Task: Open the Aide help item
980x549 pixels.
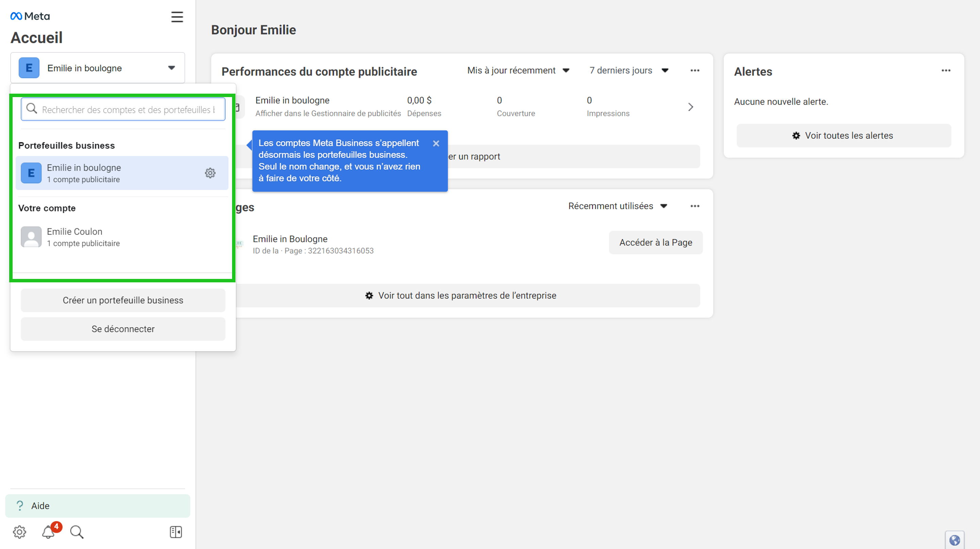Action: pos(98,506)
